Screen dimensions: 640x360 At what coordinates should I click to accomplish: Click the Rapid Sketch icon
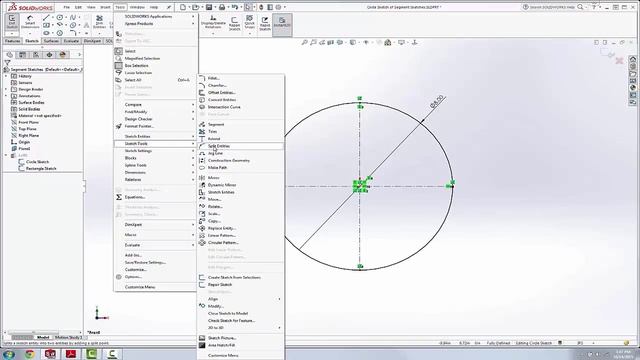pyautogui.click(x=265, y=24)
